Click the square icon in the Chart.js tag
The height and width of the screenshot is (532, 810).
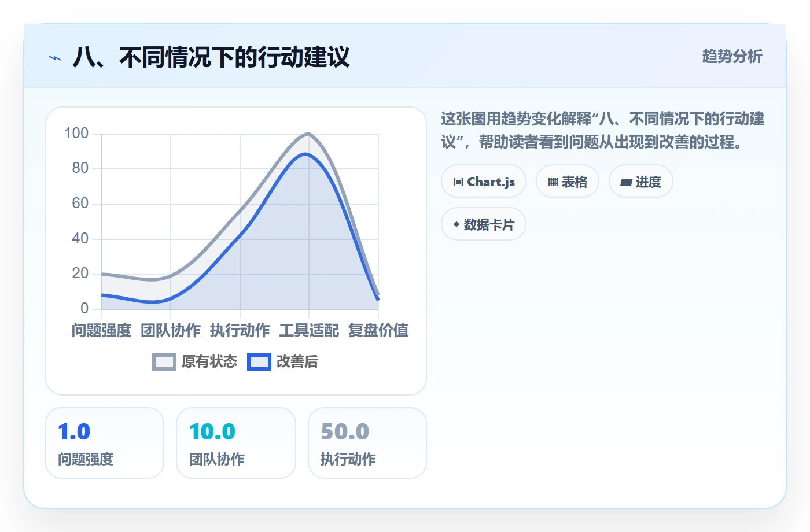click(458, 182)
